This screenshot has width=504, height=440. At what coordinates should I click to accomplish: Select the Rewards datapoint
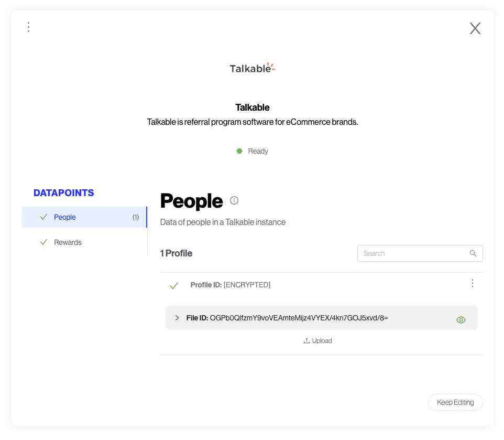tap(84, 242)
